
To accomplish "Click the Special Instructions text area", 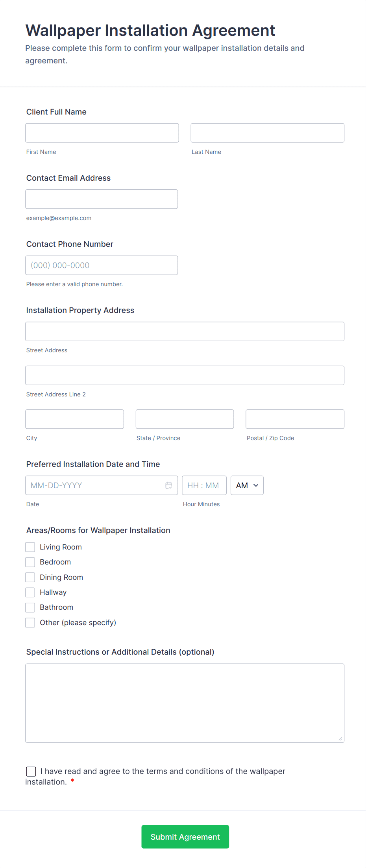I will (185, 703).
